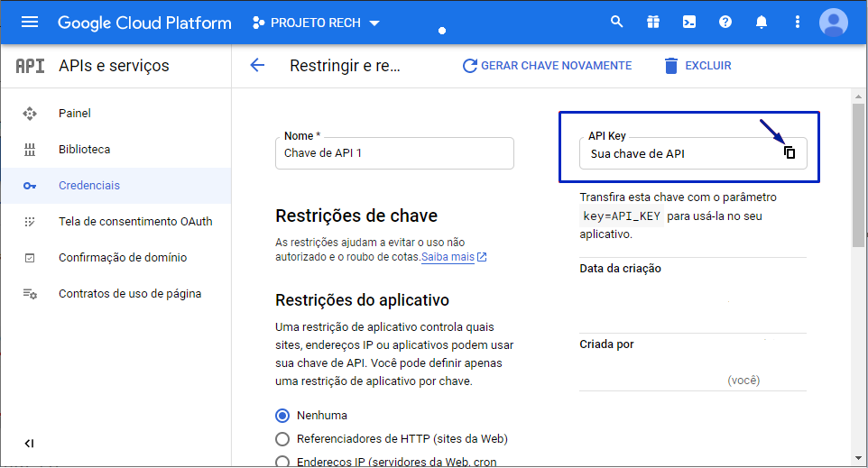Click the Restrições de chave heading
The image size is (868, 468).
[x=356, y=216]
